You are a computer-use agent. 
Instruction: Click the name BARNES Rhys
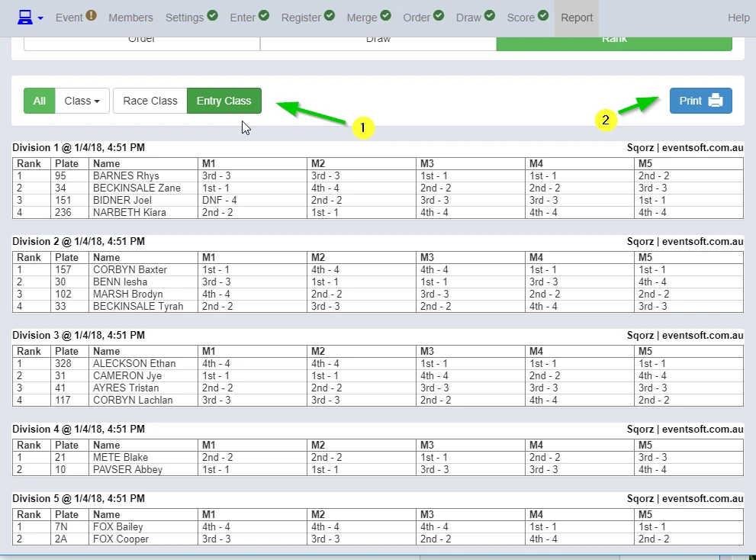tap(126, 175)
